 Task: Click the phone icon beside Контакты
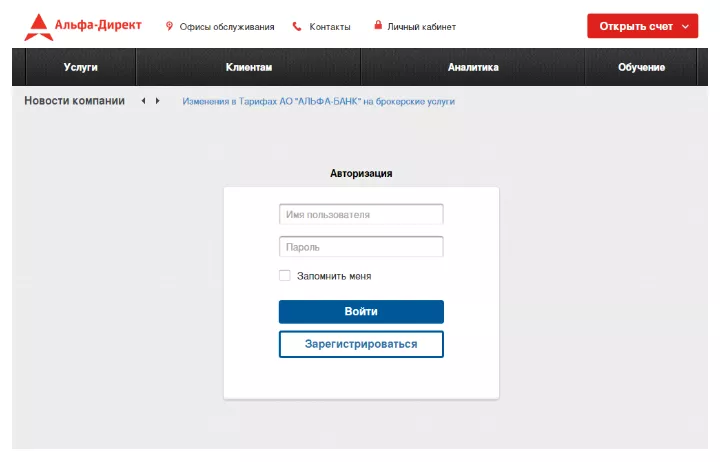(x=297, y=26)
